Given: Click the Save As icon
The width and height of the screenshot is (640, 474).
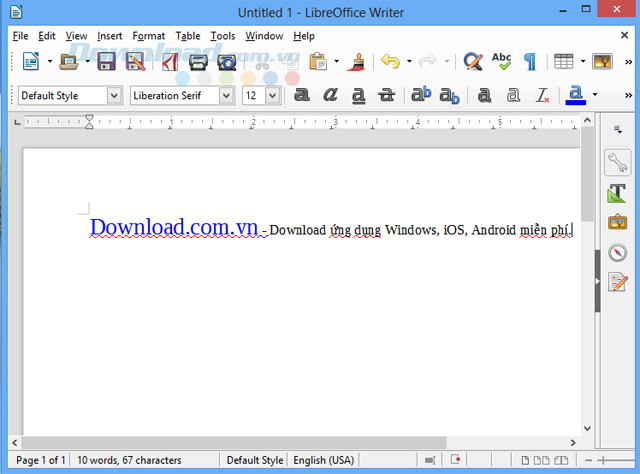Looking at the screenshot, I should [x=136, y=62].
